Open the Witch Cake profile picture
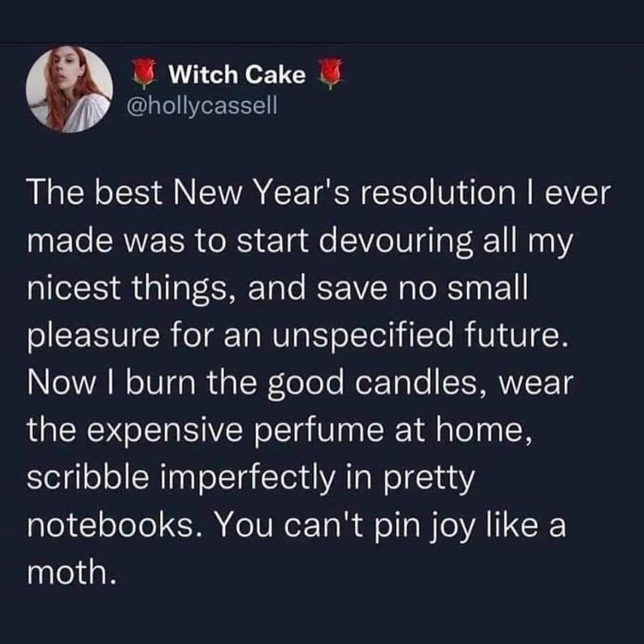The image size is (644, 644). pos(70,89)
